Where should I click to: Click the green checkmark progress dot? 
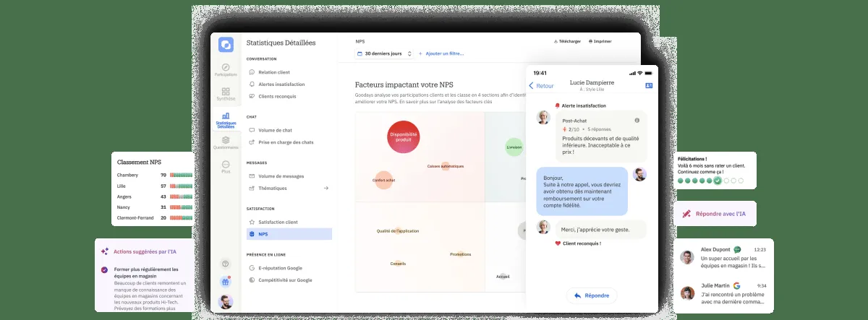pos(717,181)
